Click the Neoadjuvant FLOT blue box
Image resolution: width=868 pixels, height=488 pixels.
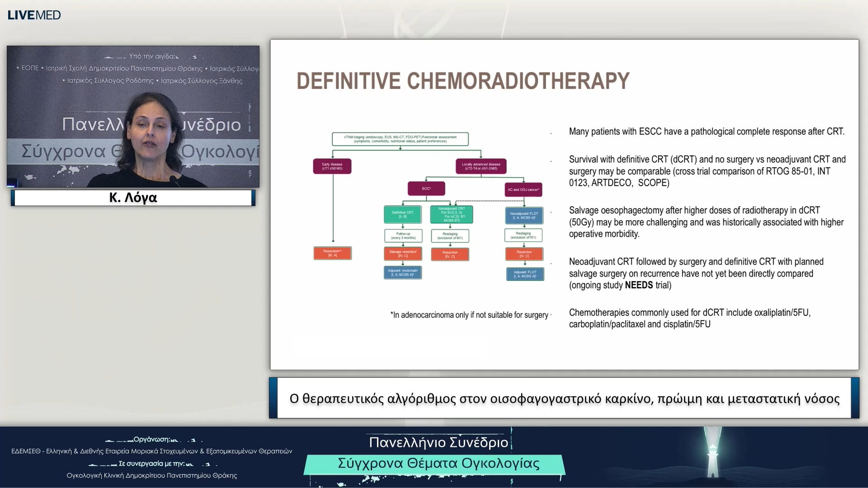[524, 216]
